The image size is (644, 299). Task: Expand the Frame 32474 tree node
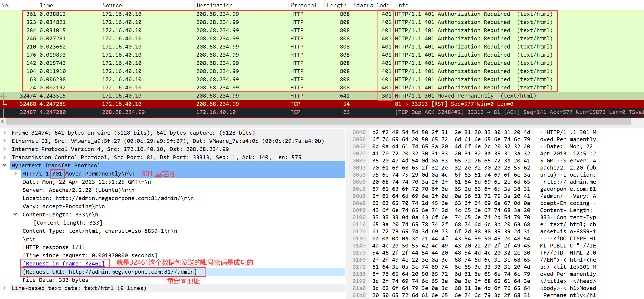(x=5, y=133)
